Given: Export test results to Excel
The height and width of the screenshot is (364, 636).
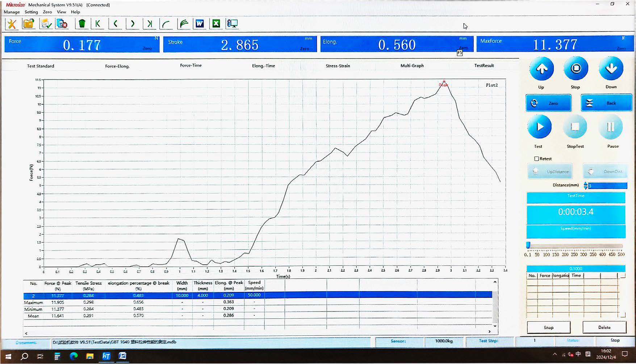Looking at the screenshot, I should [x=216, y=23].
